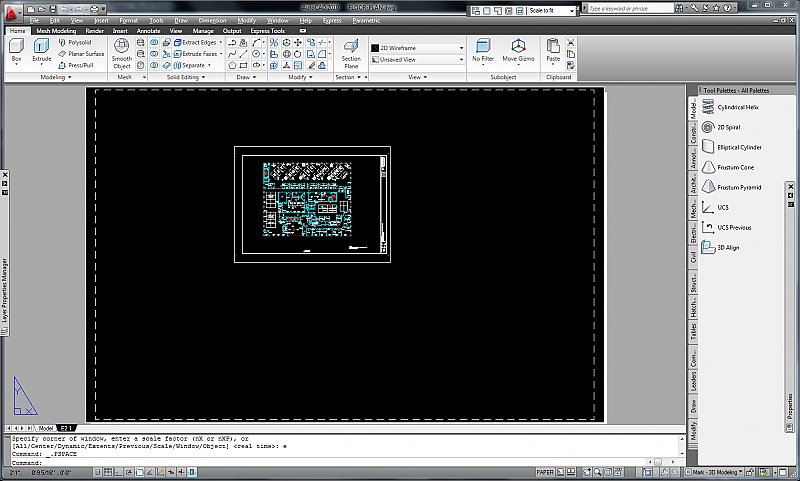Click the search keyword input field
Viewport: 800px width, 481px height.
pyautogui.click(x=631, y=8)
